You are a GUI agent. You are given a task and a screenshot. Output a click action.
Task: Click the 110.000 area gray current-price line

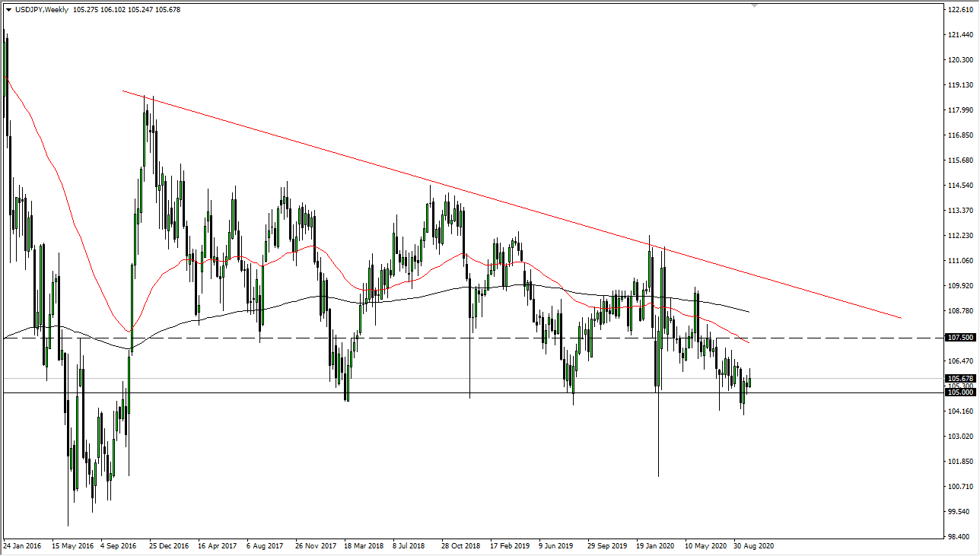click(x=457, y=378)
